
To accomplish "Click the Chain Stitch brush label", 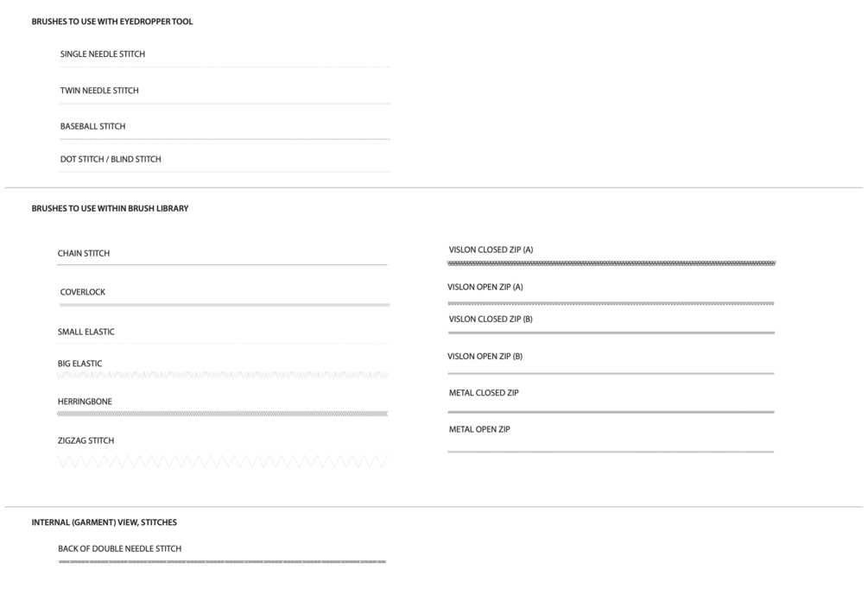I will click(x=84, y=254).
